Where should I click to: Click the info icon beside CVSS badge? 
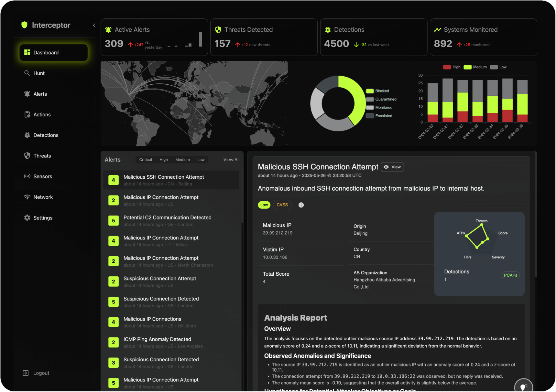(301, 205)
